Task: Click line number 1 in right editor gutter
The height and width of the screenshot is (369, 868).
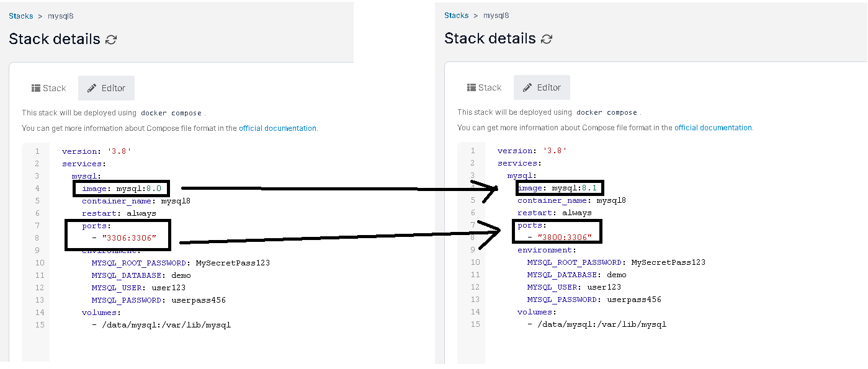Action: 473,151
